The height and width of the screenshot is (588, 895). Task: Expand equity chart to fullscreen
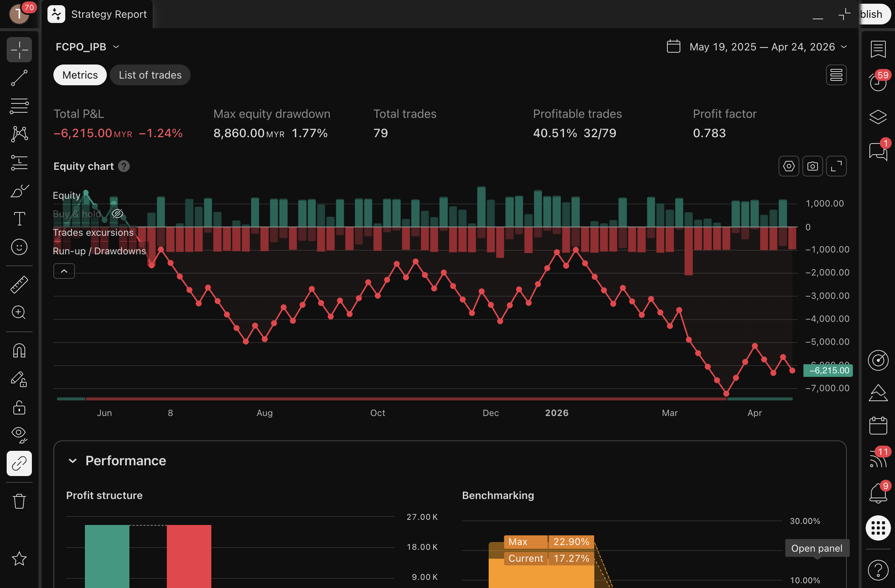click(x=836, y=166)
